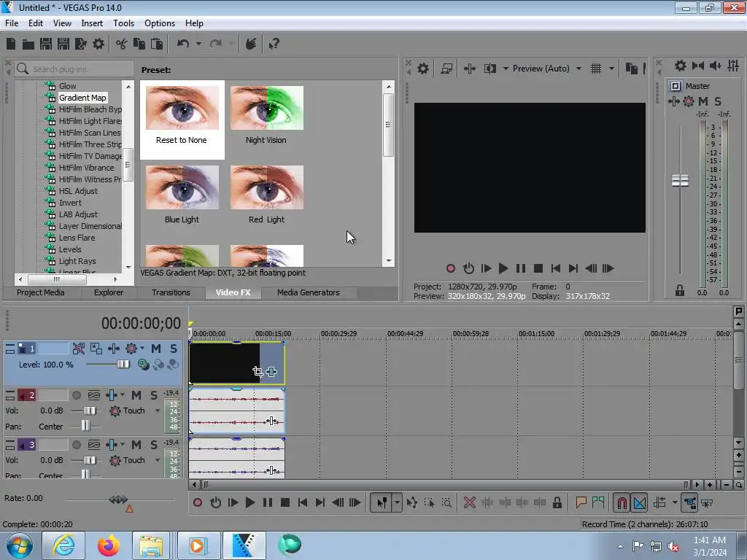Open the Windows Start menu
Screen dimensions: 747x560
[x=20, y=545]
